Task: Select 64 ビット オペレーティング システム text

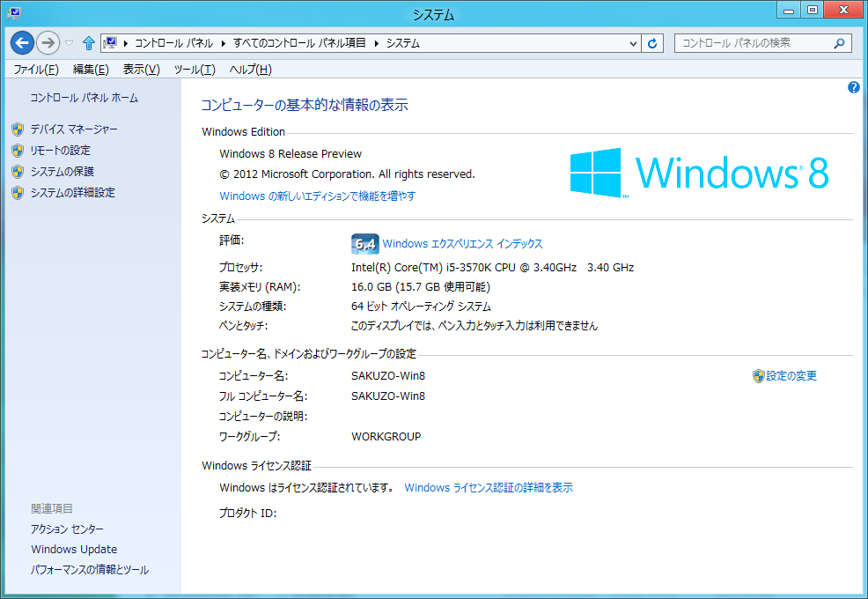Action: 421,307
